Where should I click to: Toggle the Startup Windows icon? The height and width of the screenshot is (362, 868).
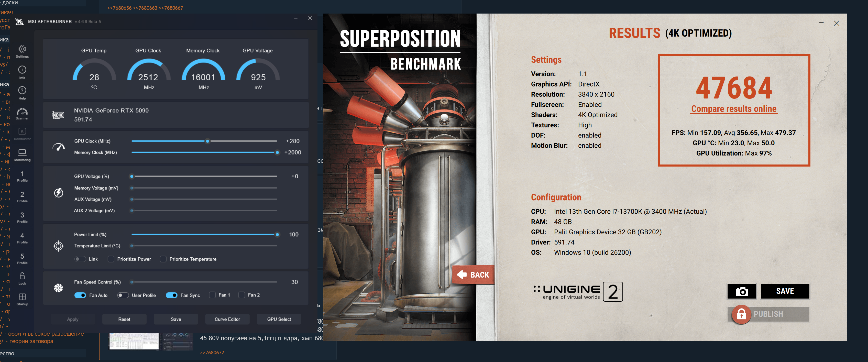[22, 297]
